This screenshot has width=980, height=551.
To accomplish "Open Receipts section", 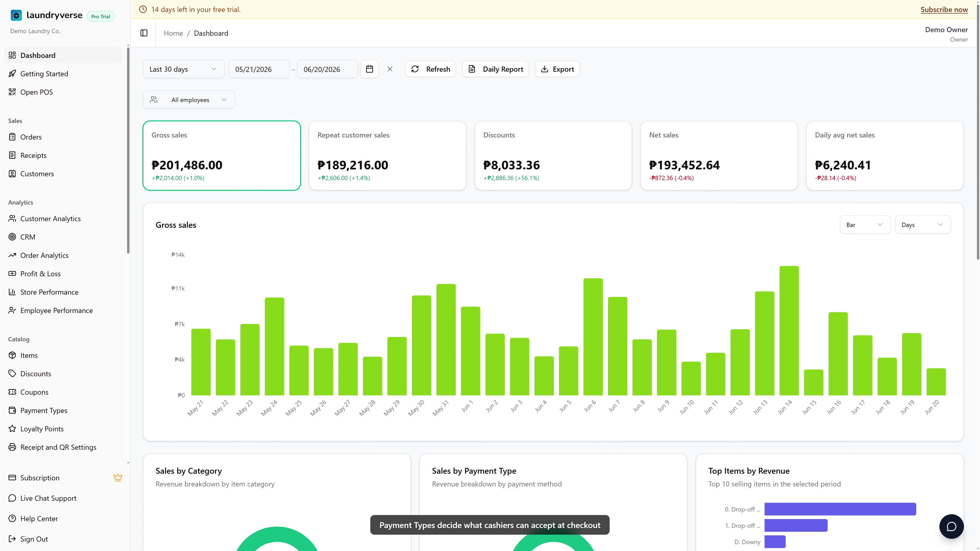I will pyautogui.click(x=63, y=155).
